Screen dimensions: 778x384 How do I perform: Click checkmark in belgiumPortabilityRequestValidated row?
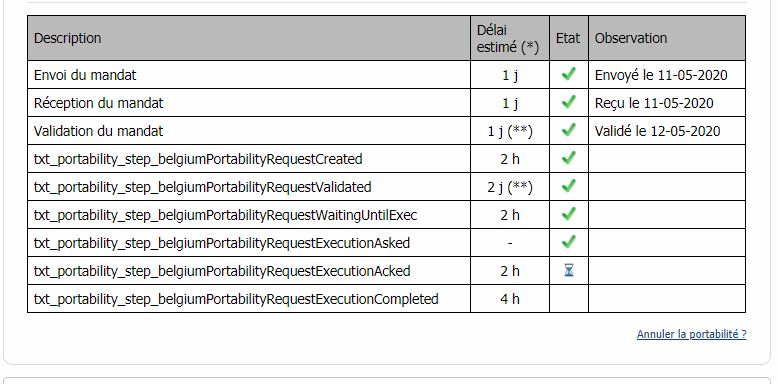[569, 186]
